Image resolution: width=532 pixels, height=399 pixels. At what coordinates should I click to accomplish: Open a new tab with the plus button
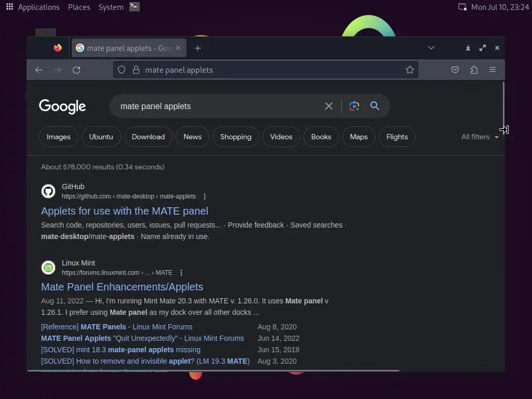point(198,48)
